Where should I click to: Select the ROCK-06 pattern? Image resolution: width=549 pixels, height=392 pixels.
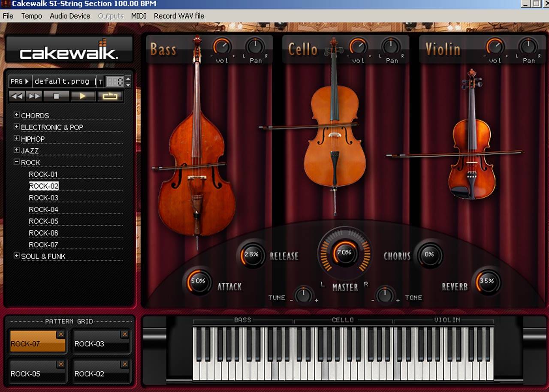[x=44, y=233]
